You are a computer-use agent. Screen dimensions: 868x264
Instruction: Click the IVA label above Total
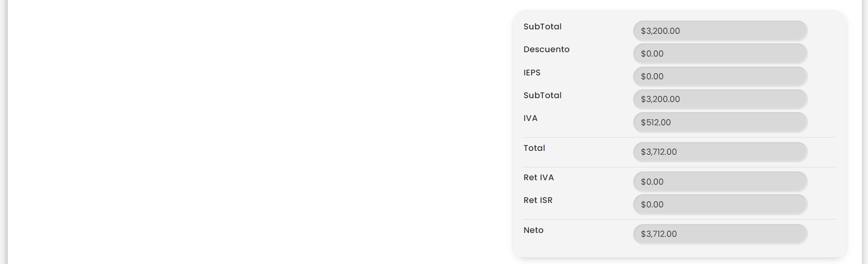(530, 118)
